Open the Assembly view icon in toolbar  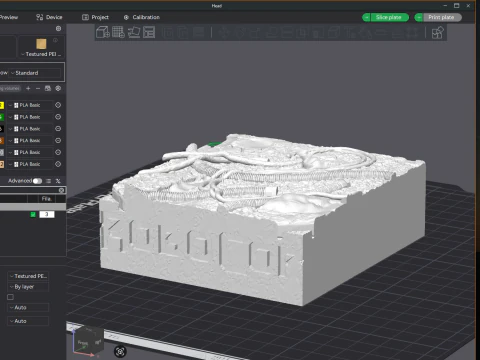(437, 33)
